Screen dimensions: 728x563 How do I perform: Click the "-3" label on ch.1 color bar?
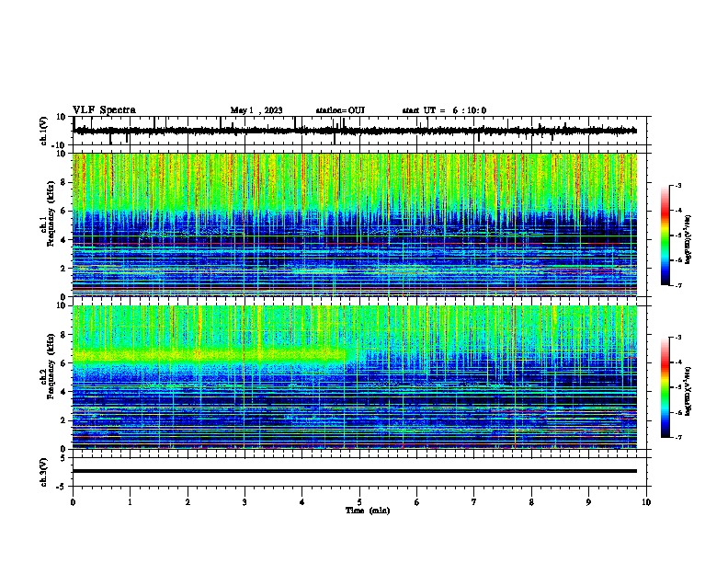click(677, 185)
